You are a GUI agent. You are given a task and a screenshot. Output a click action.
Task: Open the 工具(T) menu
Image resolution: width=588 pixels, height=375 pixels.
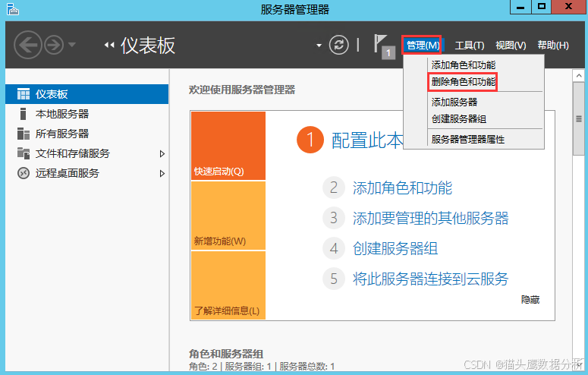pyautogui.click(x=469, y=46)
